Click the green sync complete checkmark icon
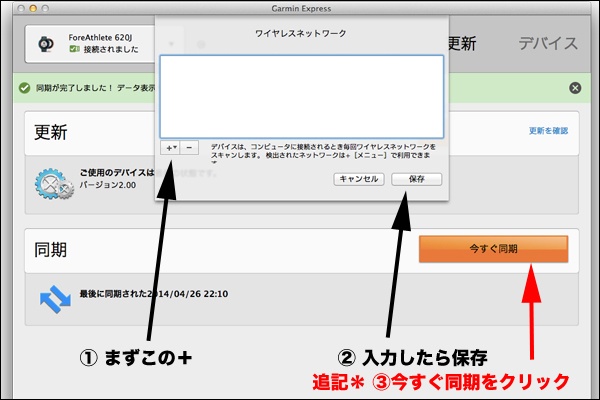This screenshot has height=400, width=600. (24, 88)
